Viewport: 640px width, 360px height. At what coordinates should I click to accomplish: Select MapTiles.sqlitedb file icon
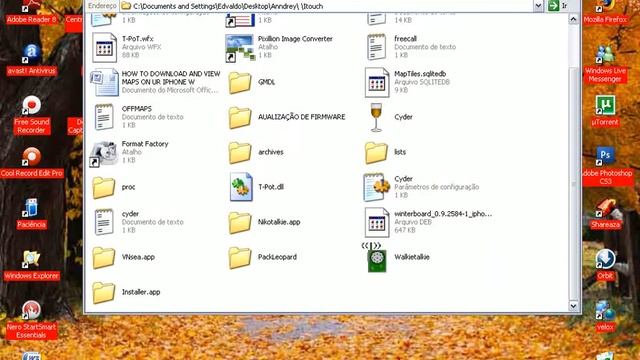tap(376, 82)
